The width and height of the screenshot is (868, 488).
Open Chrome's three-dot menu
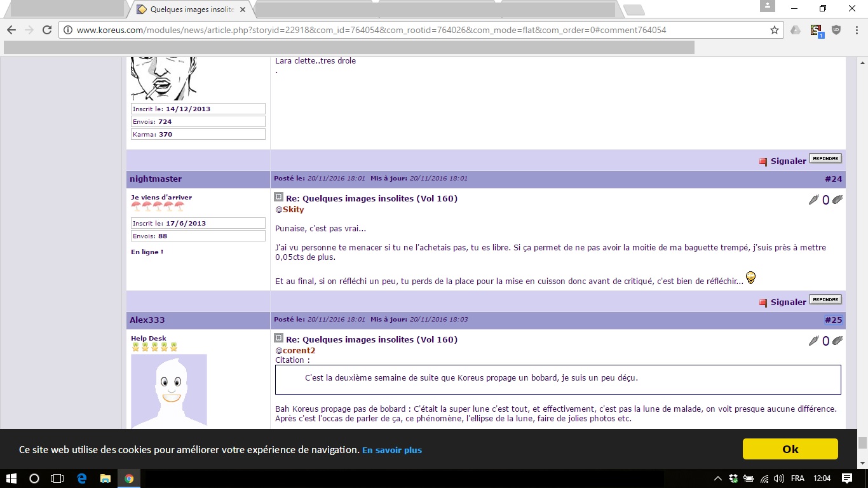[x=855, y=30]
